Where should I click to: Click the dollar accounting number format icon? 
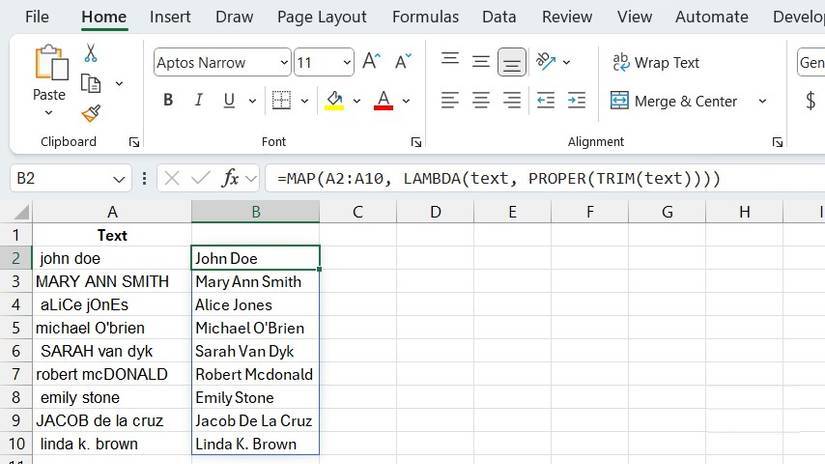click(x=811, y=100)
